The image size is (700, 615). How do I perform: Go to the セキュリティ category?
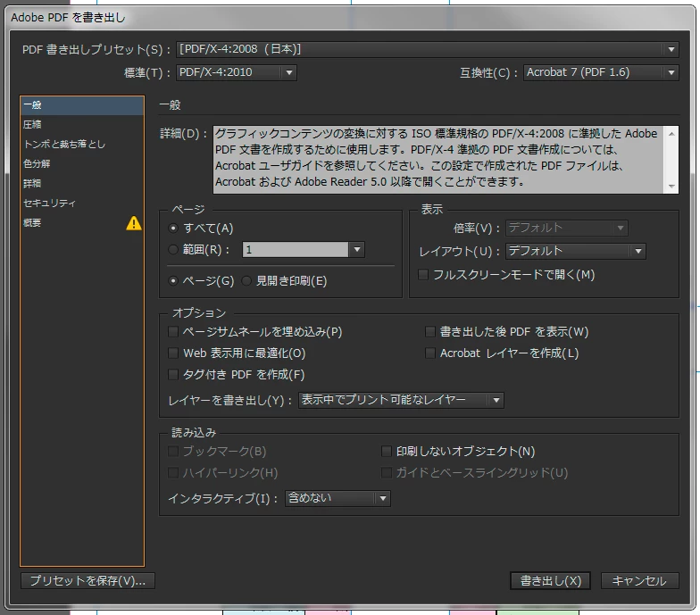point(82,204)
